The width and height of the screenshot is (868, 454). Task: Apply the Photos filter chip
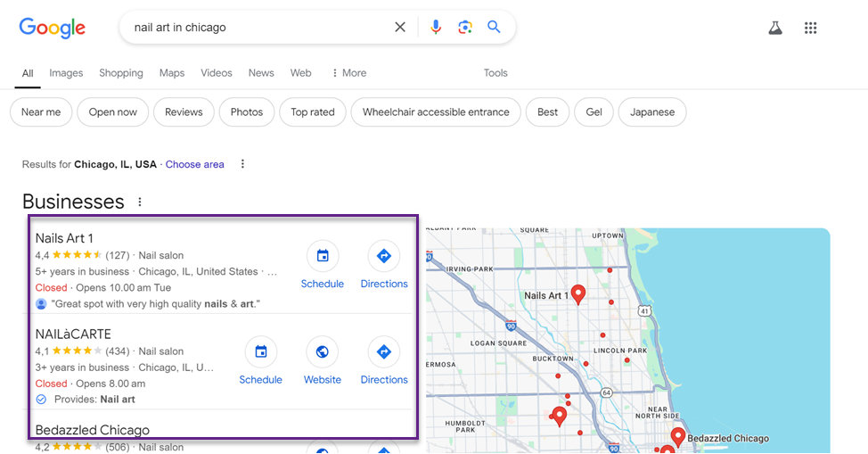[247, 112]
